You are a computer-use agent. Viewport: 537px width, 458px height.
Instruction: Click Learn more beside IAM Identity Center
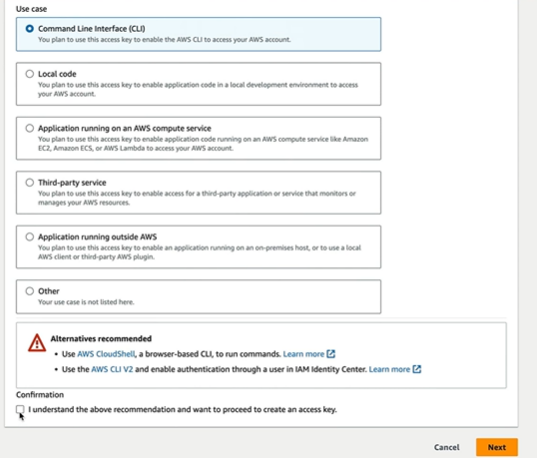coord(389,369)
